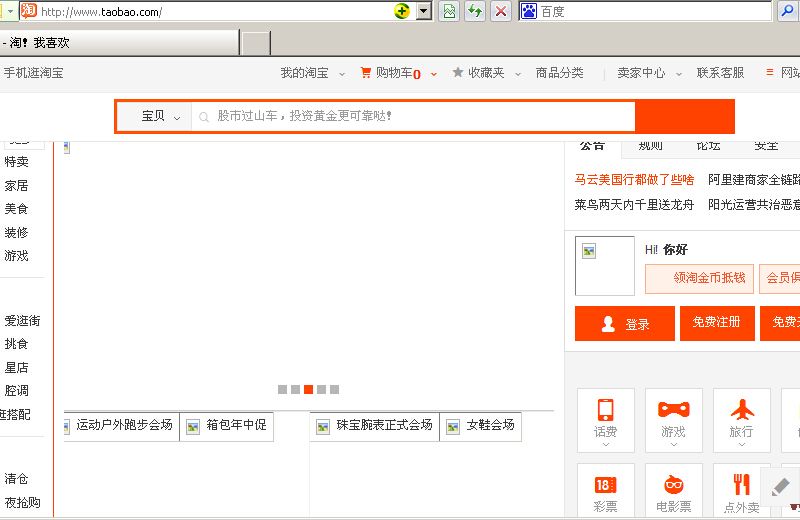Select the '淘! 我喜欢' browser tab
The width and height of the screenshot is (800, 520).
(118, 42)
